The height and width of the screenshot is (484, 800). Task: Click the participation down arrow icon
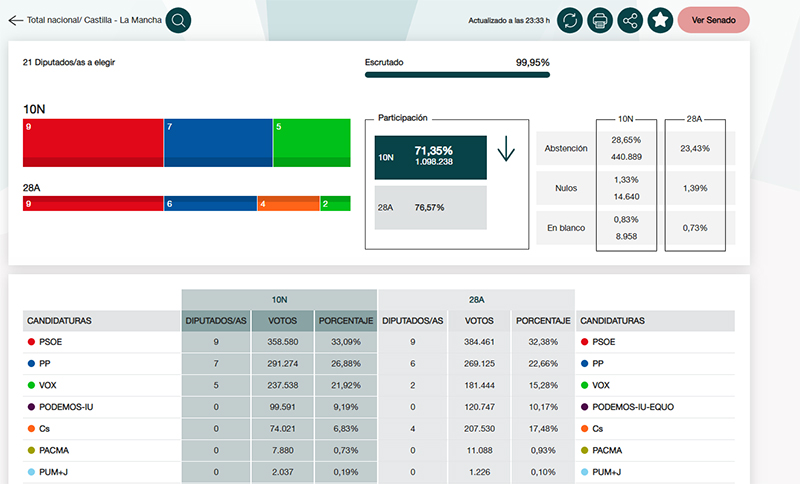tap(505, 151)
